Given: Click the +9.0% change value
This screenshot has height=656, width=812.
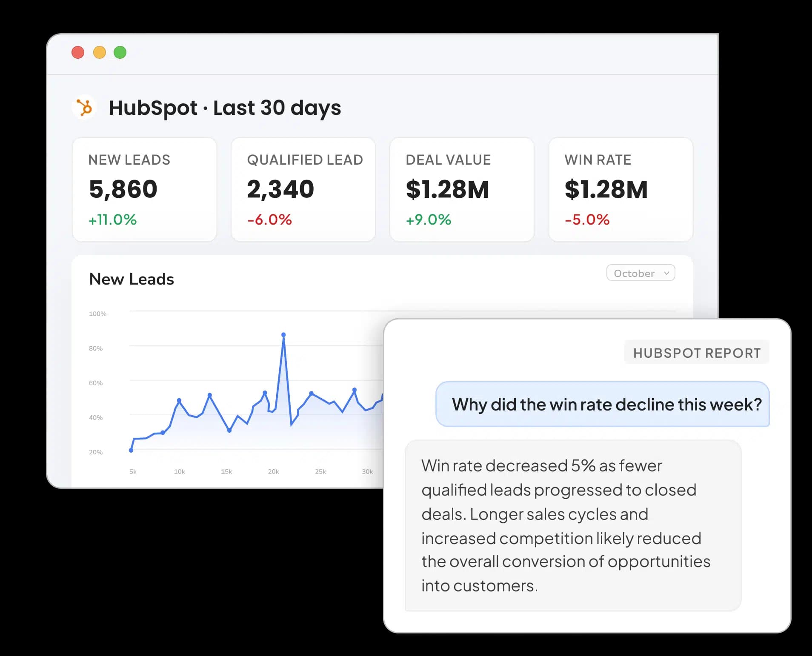Looking at the screenshot, I should coord(428,220).
